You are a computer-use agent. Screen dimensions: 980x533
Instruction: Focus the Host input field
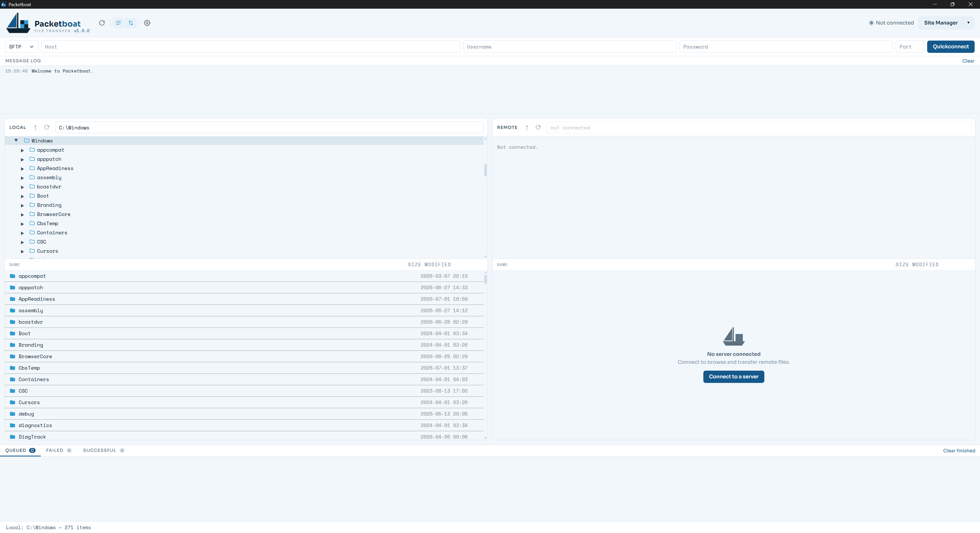(251, 47)
